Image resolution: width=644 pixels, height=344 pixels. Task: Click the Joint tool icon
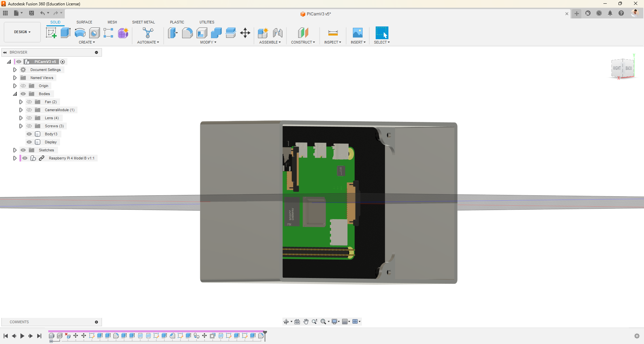pos(278,33)
